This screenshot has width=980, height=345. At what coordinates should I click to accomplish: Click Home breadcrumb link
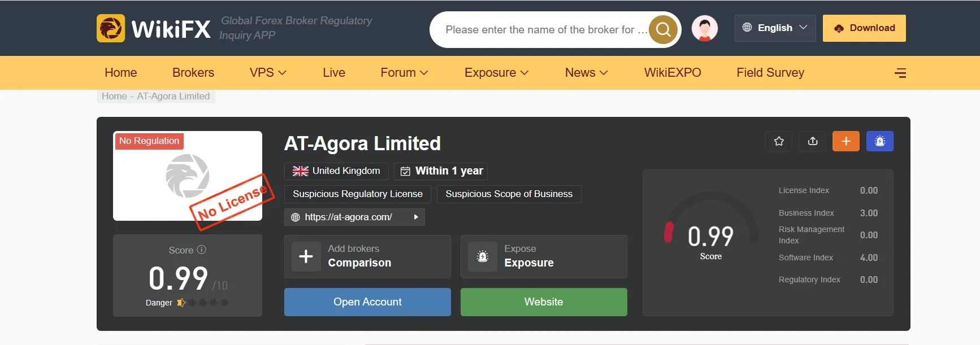pyautogui.click(x=114, y=96)
